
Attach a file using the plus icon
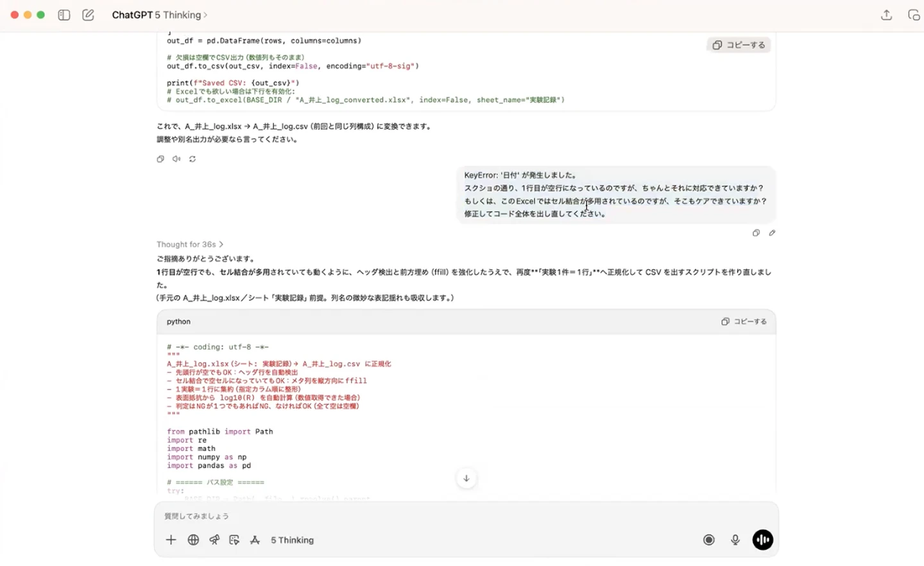pyautogui.click(x=171, y=540)
